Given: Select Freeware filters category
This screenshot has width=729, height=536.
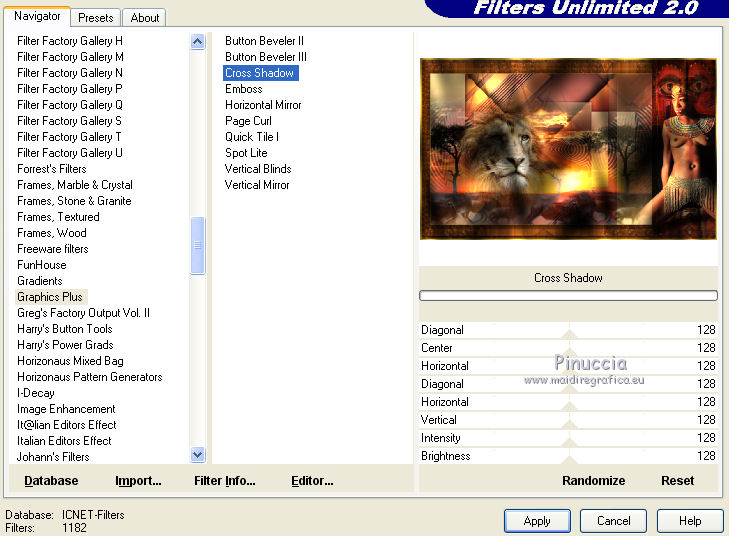Looking at the screenshot, I should pyautogui.click(x=53, y=249).
